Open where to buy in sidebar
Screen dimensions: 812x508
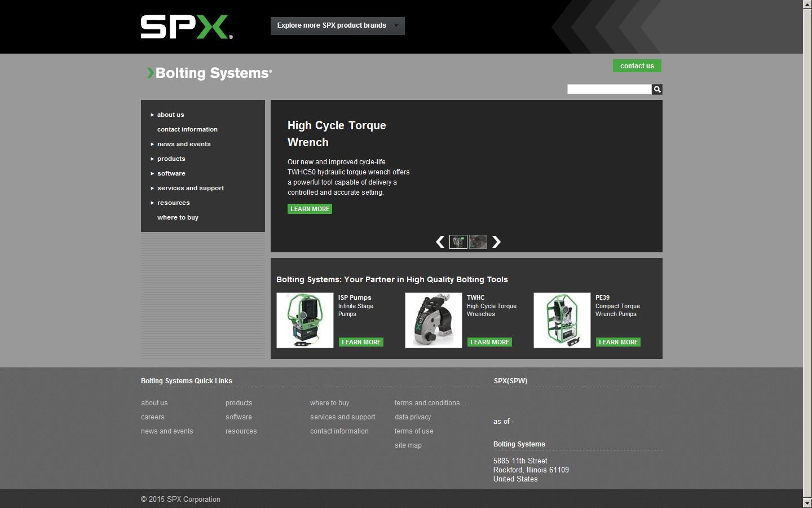pos(178,217)
